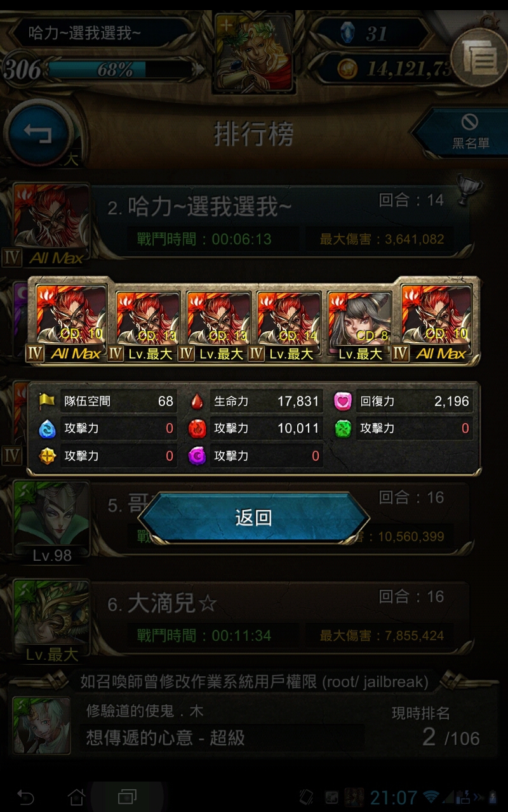
Task: Tap the blue diamond gem counter
Action: (x=371, y=32)
